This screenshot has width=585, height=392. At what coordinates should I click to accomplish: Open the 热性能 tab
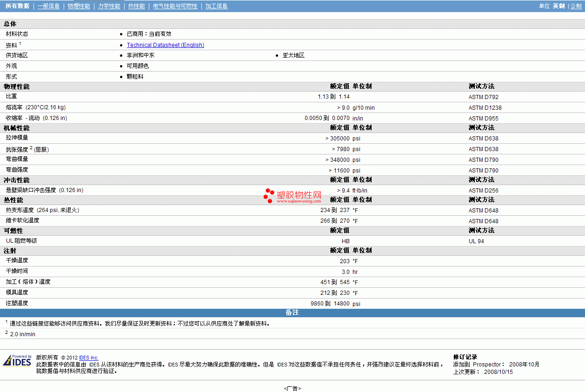click(137, 6)
